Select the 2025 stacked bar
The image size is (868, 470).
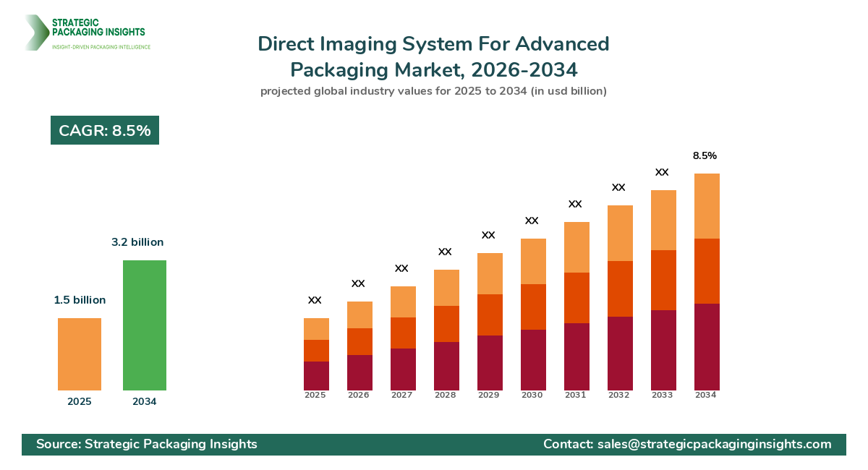pos(316,354)
